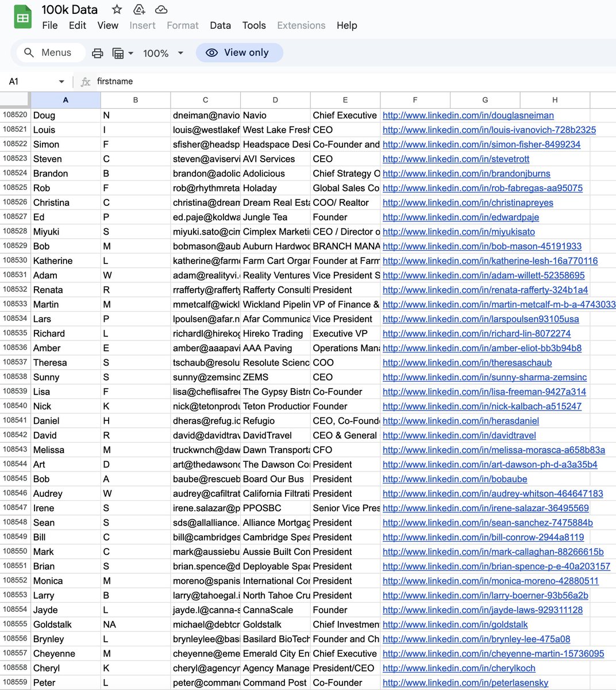Click the document title 100k Data
616x690 pixels.
click(70, 9)
